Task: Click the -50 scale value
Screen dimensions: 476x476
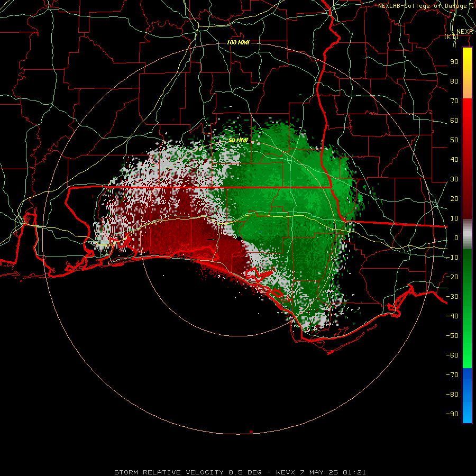Action: (x=452, y=336)
